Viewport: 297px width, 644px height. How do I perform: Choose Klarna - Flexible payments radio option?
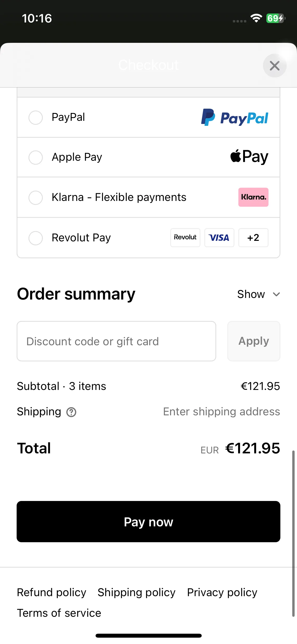[x=36, y=197]
